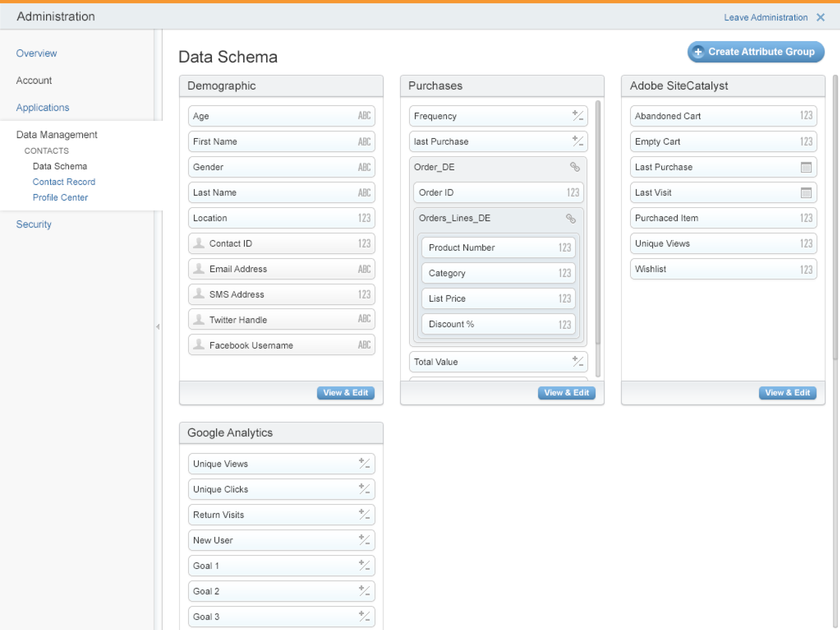Click the X icon beside Leave Administration
This screenshot has height=630, width=840.
point(820,17)
